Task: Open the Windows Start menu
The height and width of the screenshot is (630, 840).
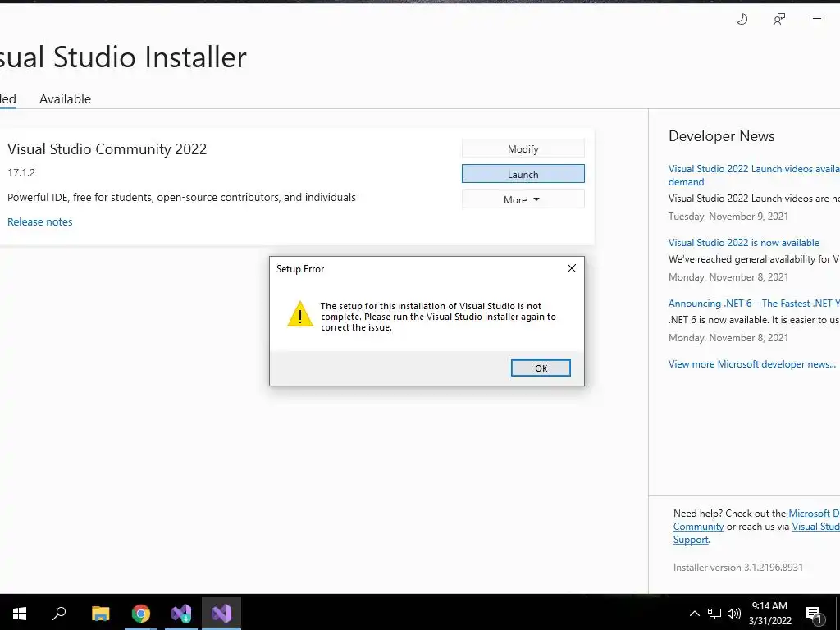Action: pyautogui.click(x=20, y=613)
